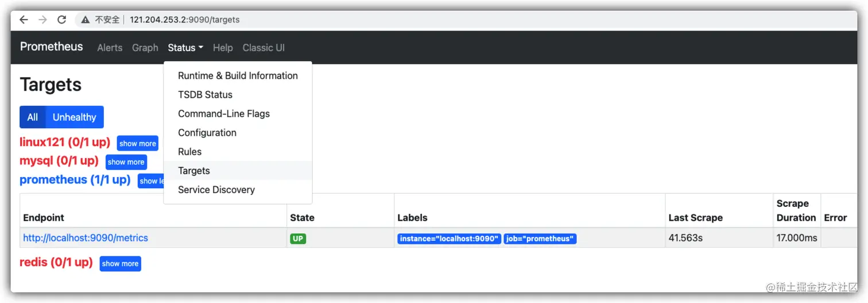Open the Prometheus brand home link

[52, 47]
